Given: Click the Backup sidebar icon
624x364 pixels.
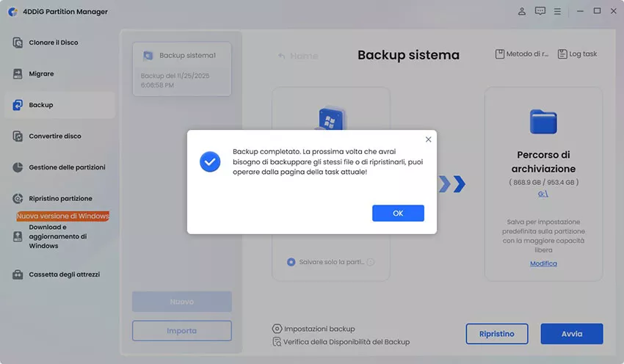Looking at the screenshot, I should coord(18,105).
